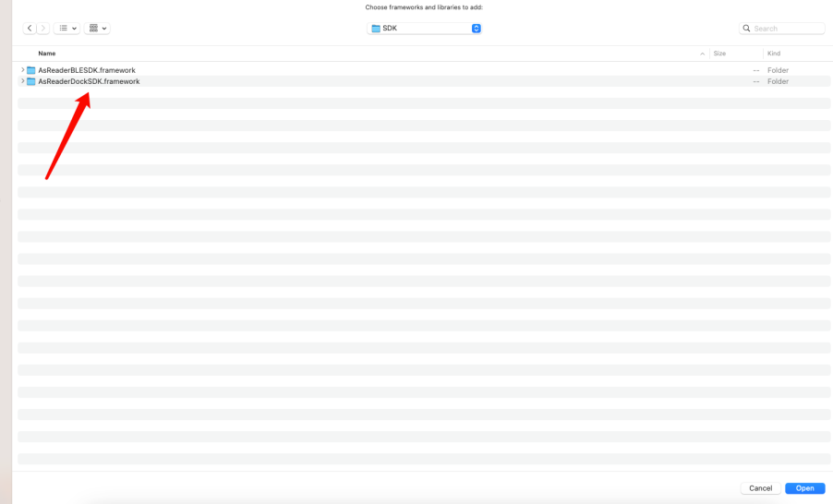Click the AsReaderDockSDK.framework folder icon

coord(31,81)
